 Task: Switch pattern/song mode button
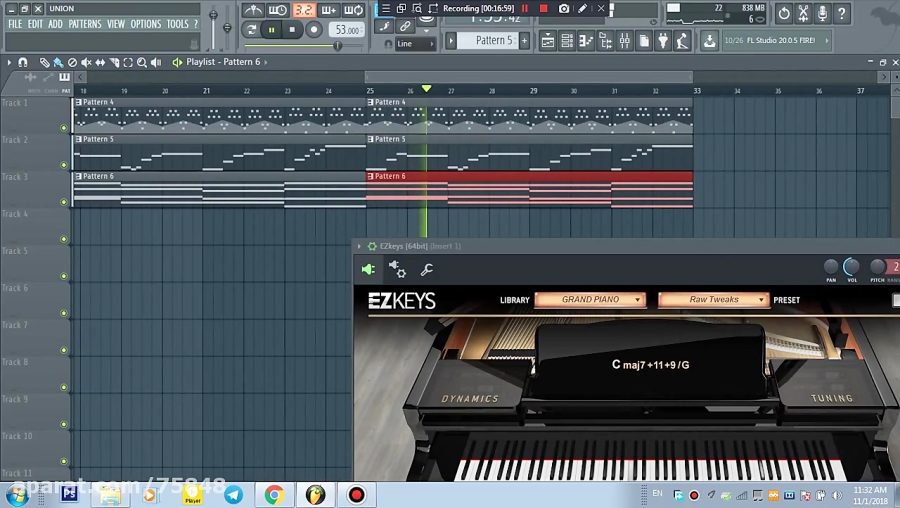(251, 29)
